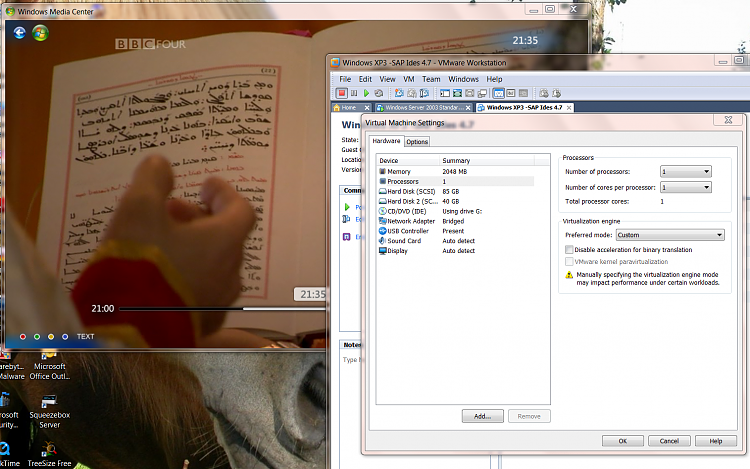Select the Sound Card row
This screenshot has height=469, width=750.
point(456,240)
